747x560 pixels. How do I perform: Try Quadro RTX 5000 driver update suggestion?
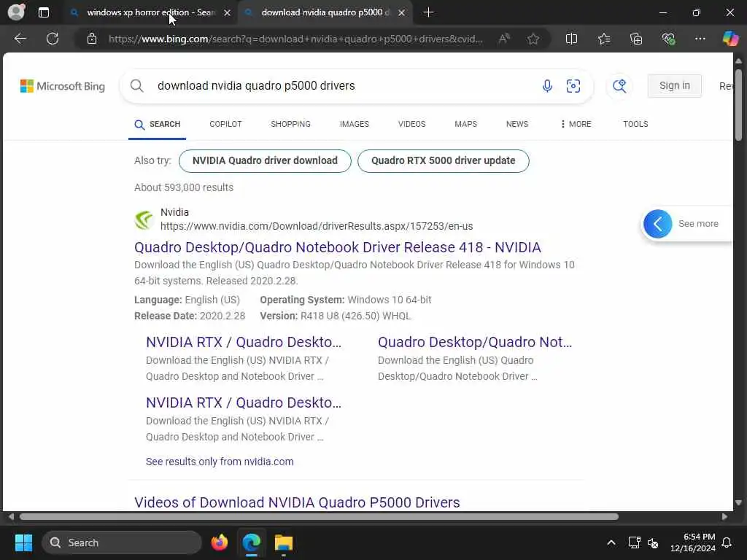pos(443,161)
